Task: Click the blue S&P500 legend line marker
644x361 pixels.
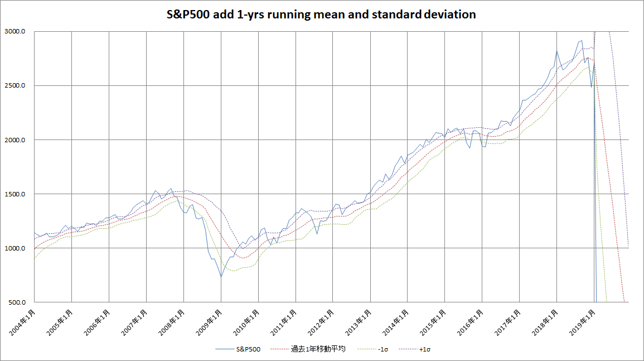Action: 225,349
